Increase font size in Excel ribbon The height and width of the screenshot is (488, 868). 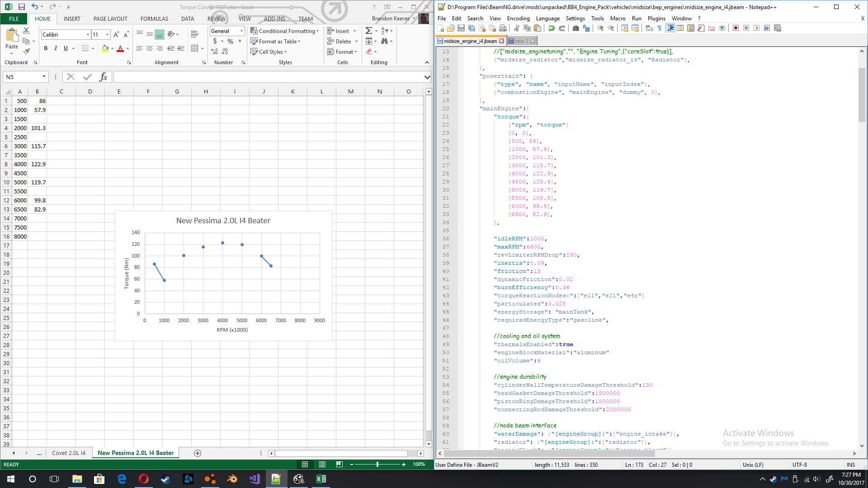[x=116, y=35]
